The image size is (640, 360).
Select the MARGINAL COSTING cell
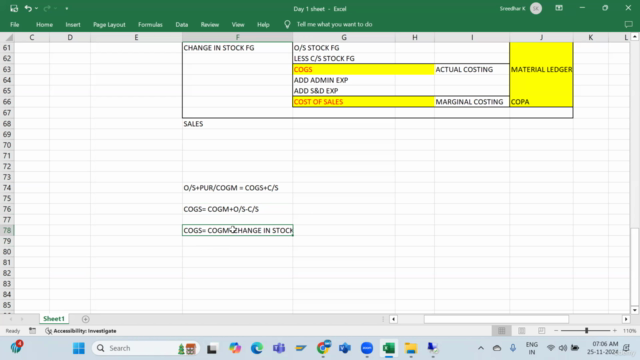472,102
